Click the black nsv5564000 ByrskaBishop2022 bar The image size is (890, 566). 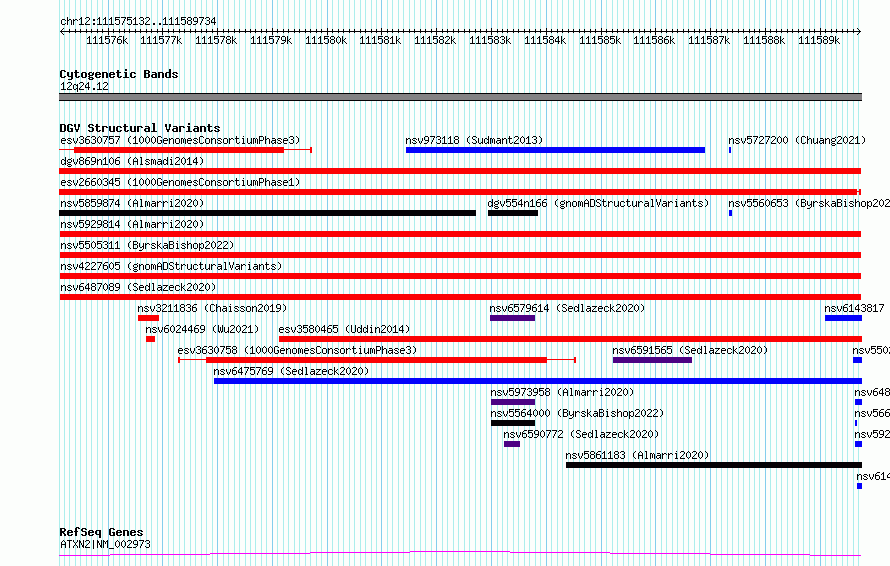point(513,423)
